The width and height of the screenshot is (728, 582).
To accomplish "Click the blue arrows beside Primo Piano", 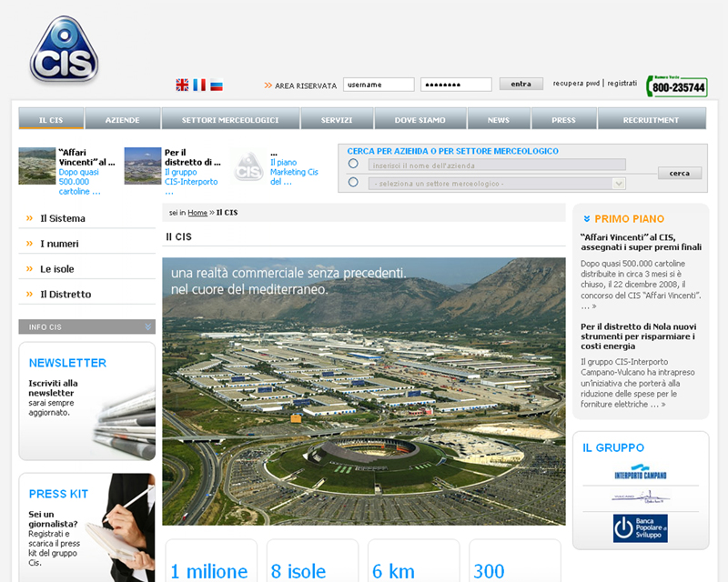I will point(587,218).
